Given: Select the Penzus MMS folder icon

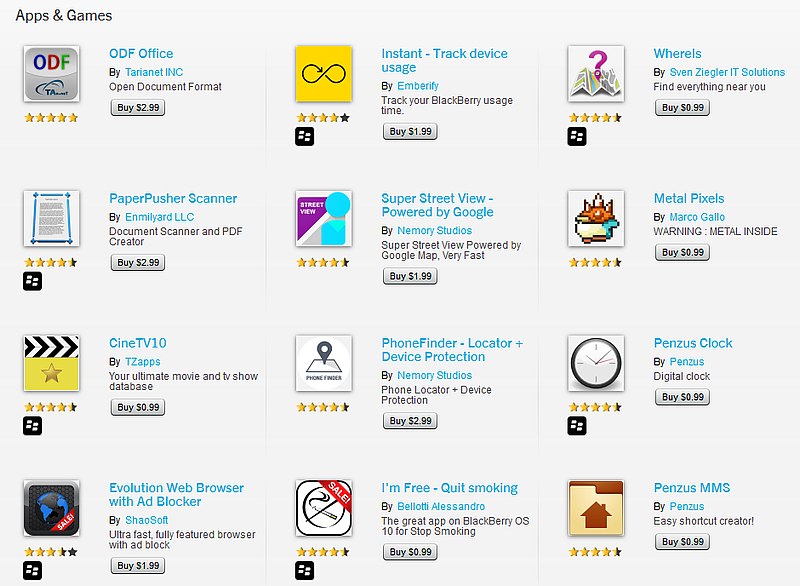Looking at the screenshot, I should click(x=595, y=509).
